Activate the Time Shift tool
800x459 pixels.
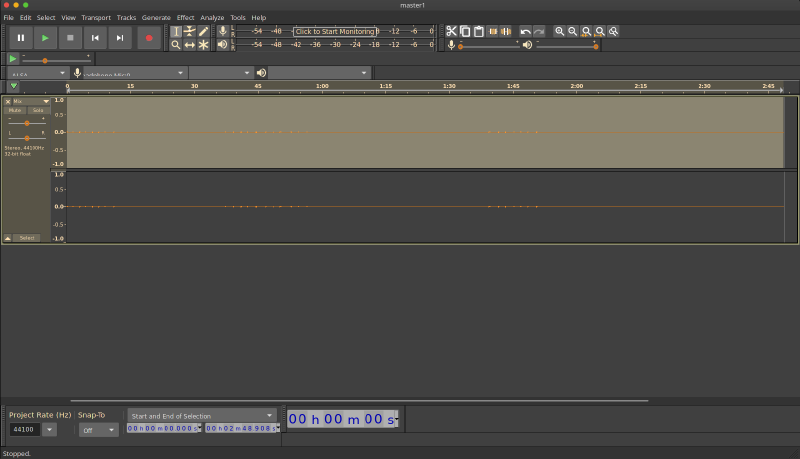pyautogui.click(x=189, y=45)
